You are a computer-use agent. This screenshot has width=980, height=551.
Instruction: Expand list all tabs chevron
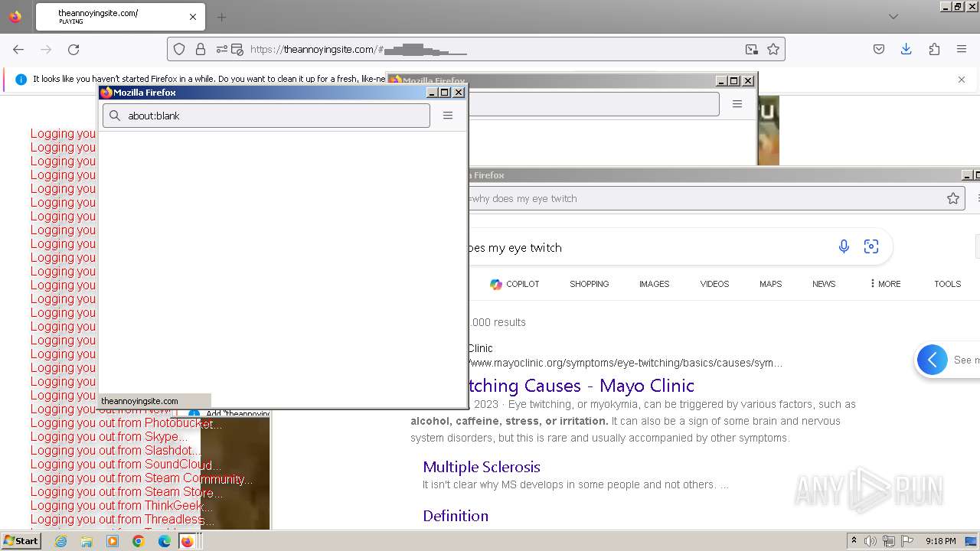click(x=893, y=17)
